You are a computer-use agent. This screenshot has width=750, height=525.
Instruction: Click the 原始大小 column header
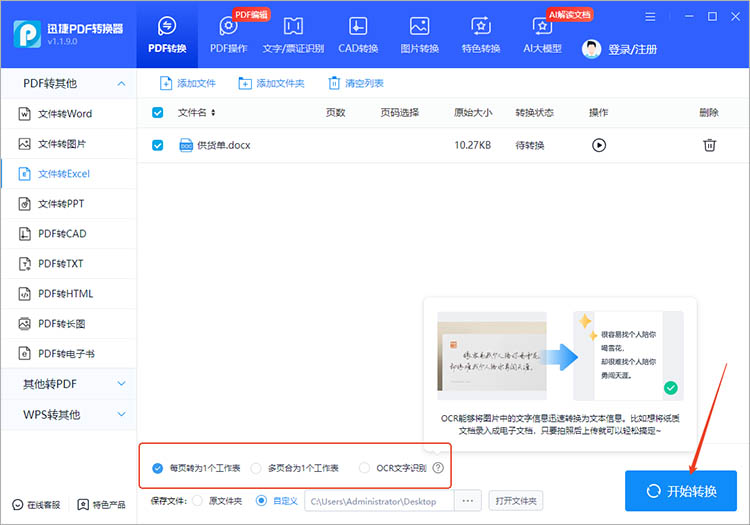pos(473,112)
